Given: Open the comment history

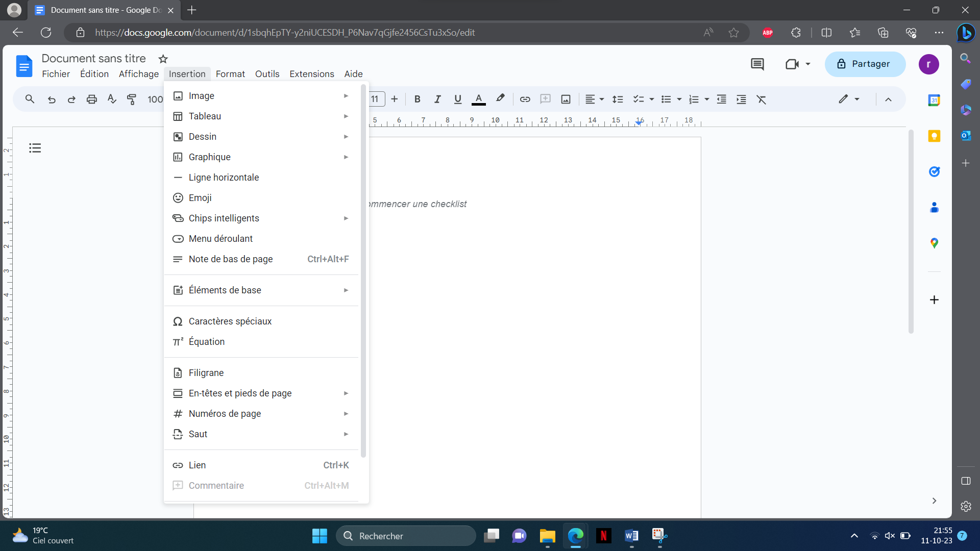Looking at the screenshot, I should click(x=757, y=64).
